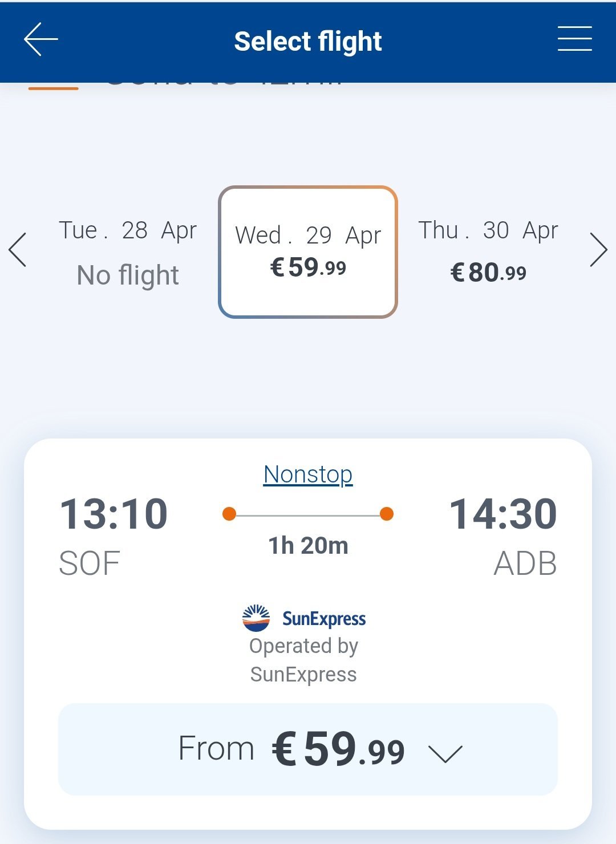Tap the back arrow in the header

(x=40, y=39)
